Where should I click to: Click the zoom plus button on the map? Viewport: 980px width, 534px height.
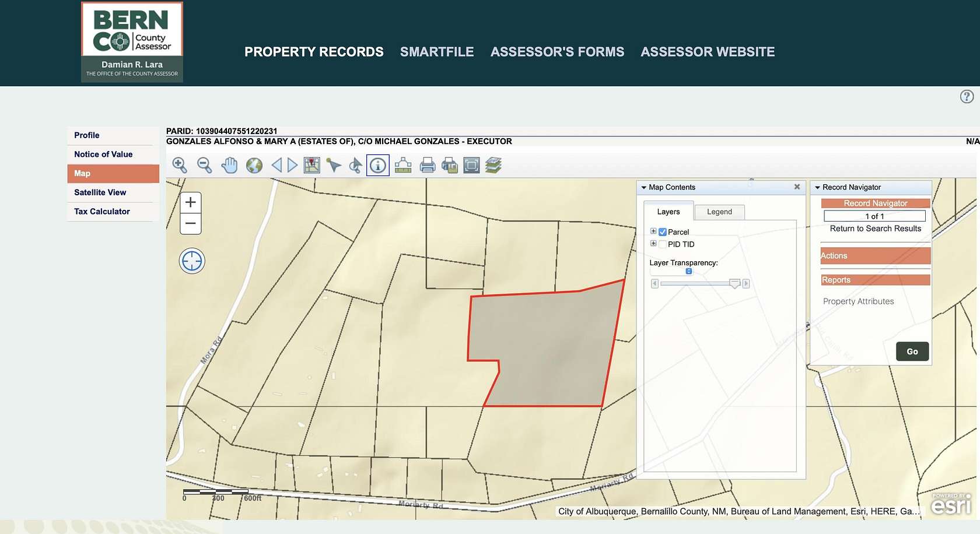(x=190, y=203)
